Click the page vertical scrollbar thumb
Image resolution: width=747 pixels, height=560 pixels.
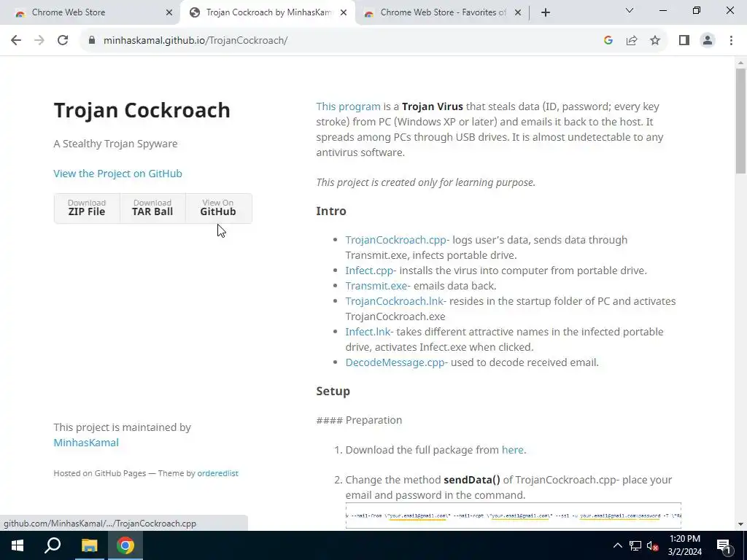pyautogui.click(x=740, y=121)
